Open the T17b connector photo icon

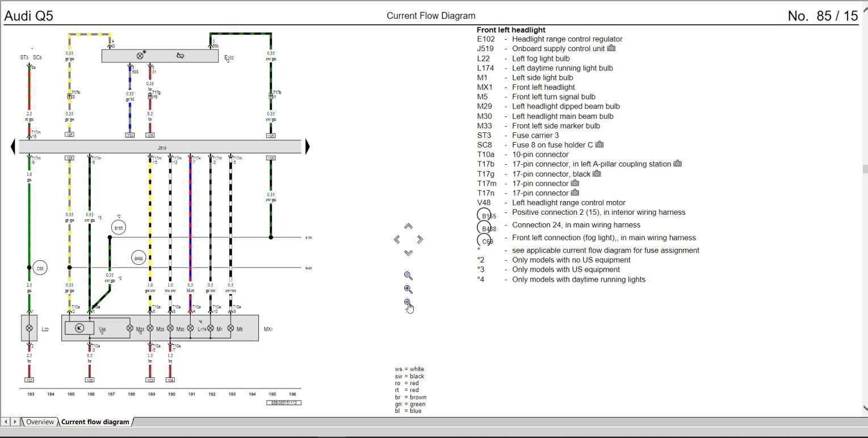pyautogui.click(x=677, y=164)
